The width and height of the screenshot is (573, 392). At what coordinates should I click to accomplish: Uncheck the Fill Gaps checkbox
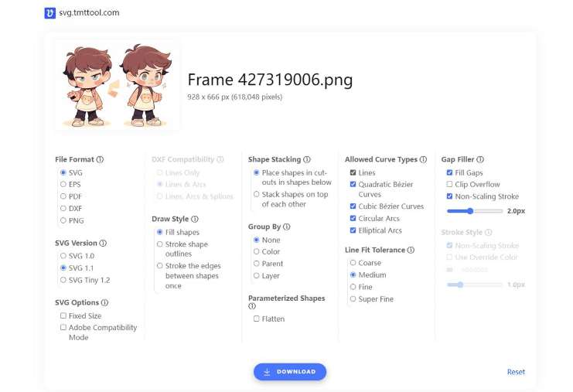coord(449,172)
